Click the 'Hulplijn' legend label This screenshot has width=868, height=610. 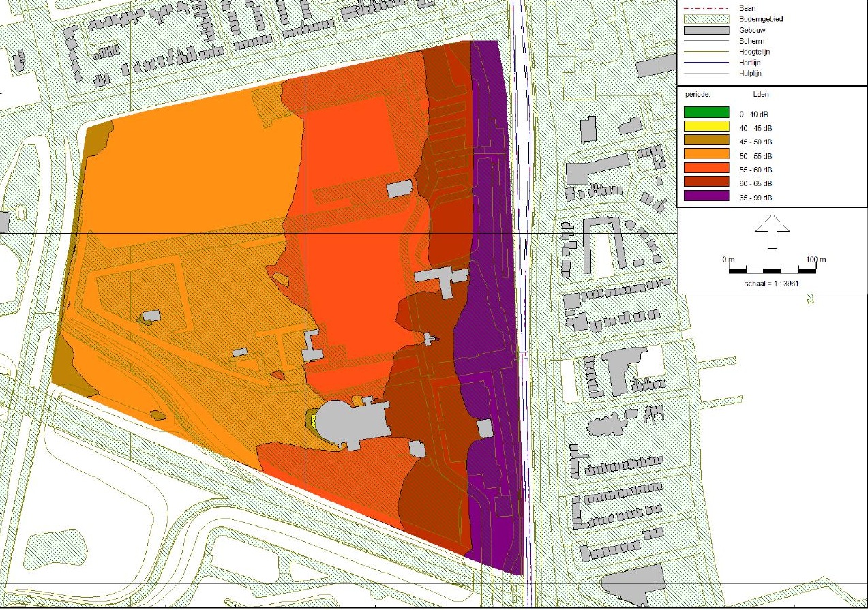751,73
